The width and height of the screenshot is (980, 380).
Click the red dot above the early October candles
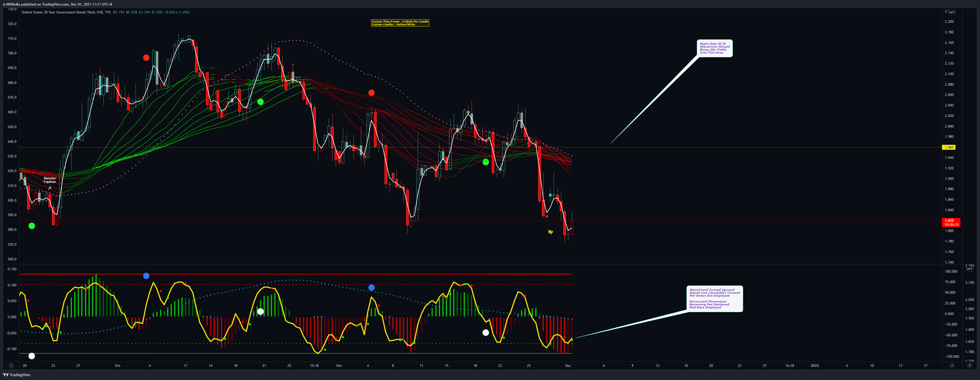pos(146,58)
